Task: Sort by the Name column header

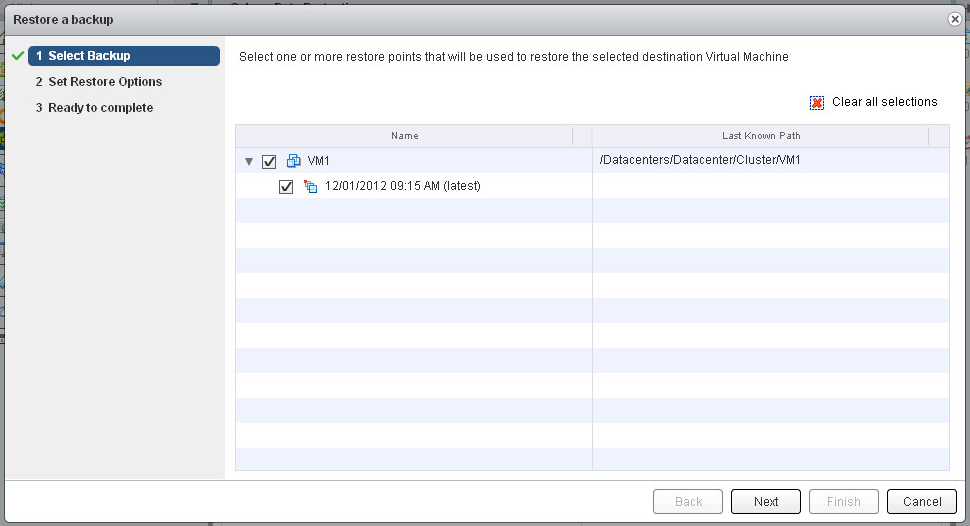Action: (405, 136)
